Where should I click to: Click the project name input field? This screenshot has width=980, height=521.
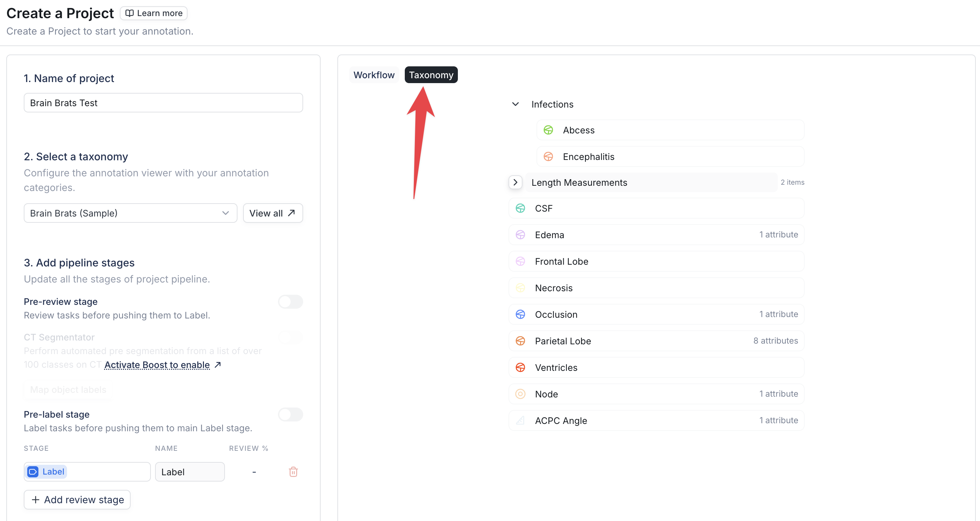(163, 103)
